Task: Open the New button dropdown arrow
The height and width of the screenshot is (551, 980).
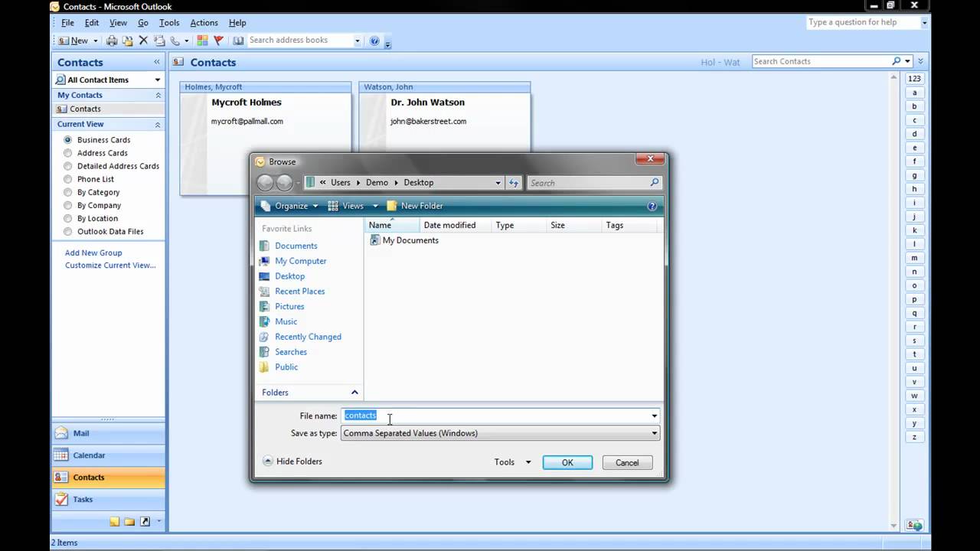Action: [96, 41]
